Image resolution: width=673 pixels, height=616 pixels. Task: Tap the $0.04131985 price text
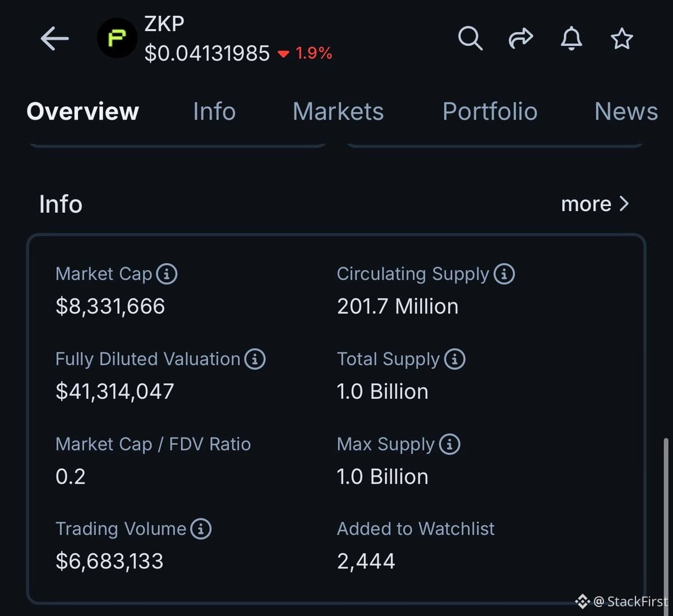click(x=207, y=53)
